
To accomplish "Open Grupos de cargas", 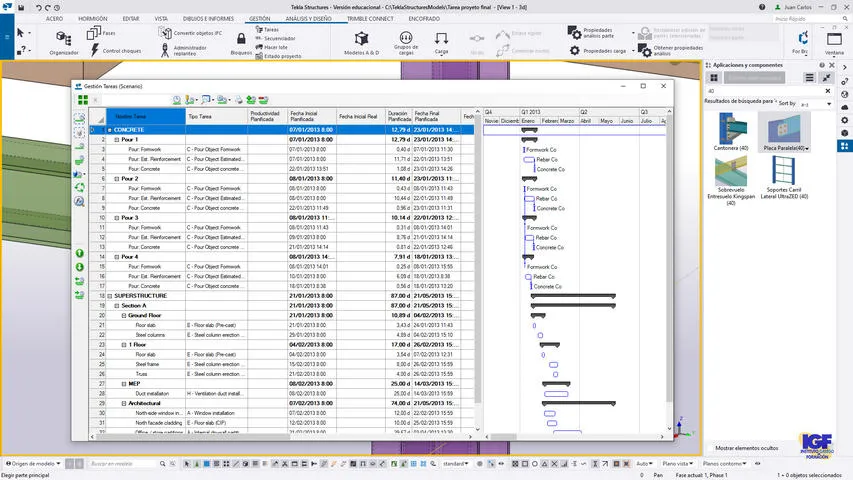I will point(406,43).
